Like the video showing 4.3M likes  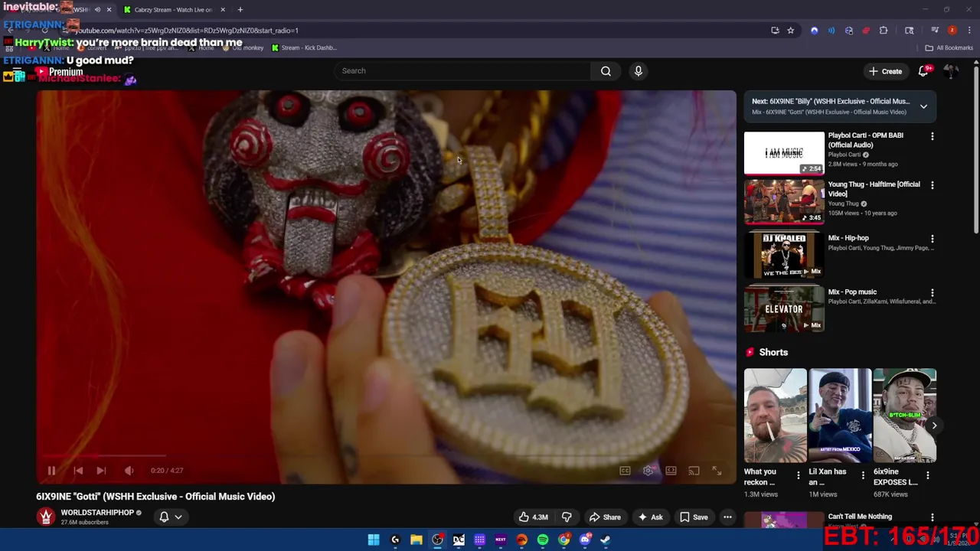(533, 517)
